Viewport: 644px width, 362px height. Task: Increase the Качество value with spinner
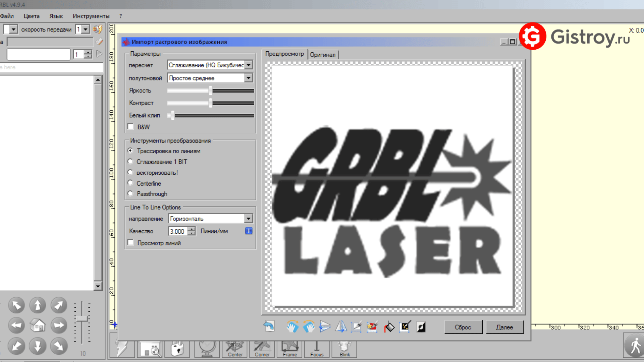[x=192, y=229]
